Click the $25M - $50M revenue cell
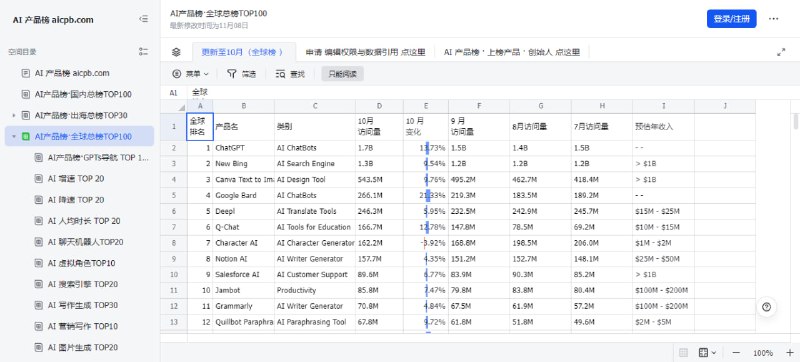 pyautogui.click(x=663, y=259)
